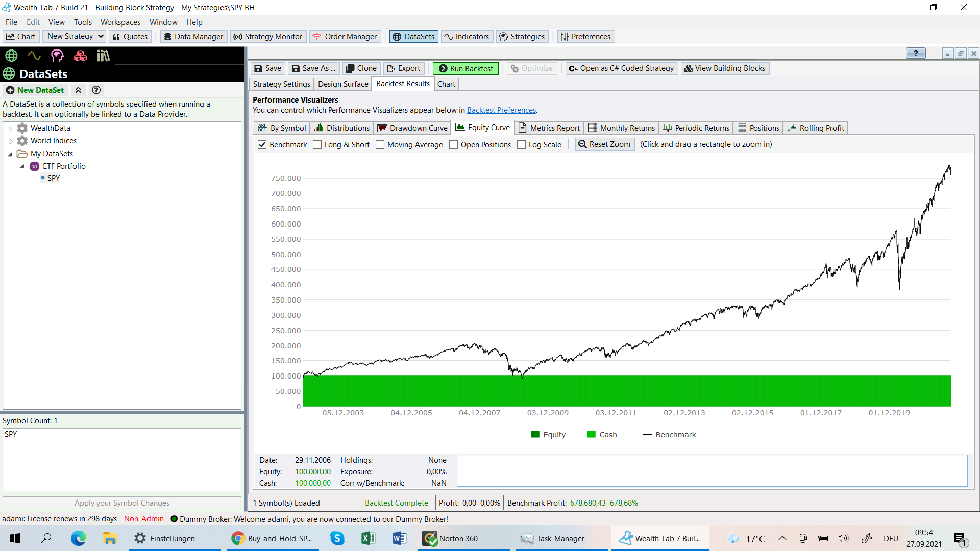Click the green Equity legend swatch
Image resolution: width=980 pixels, height=551 pixels.
click(535, 435)
